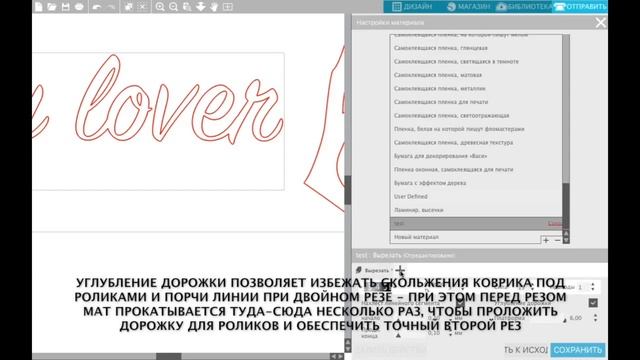Select 'Самоклеящаяся пленка, металлик' material
The height and width of the screenshot is (360, 640).
click(476, 89)
